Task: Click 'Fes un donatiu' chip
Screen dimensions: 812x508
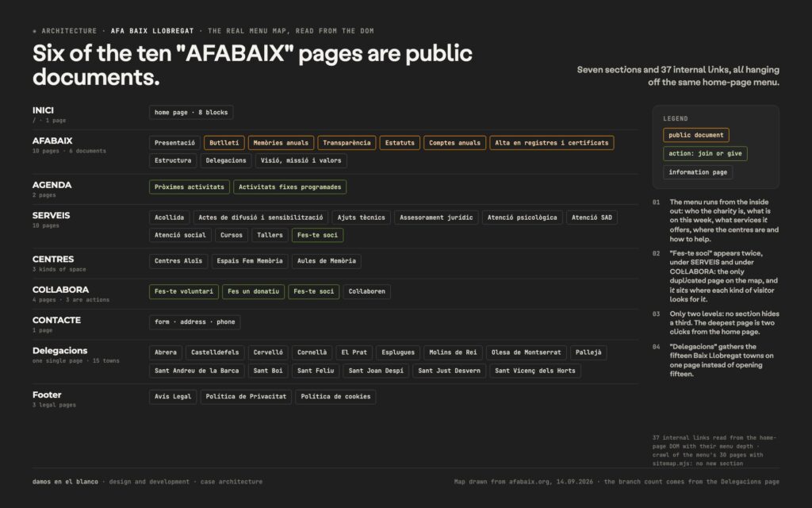Action: pyautogui.click(x=253, y=292)
